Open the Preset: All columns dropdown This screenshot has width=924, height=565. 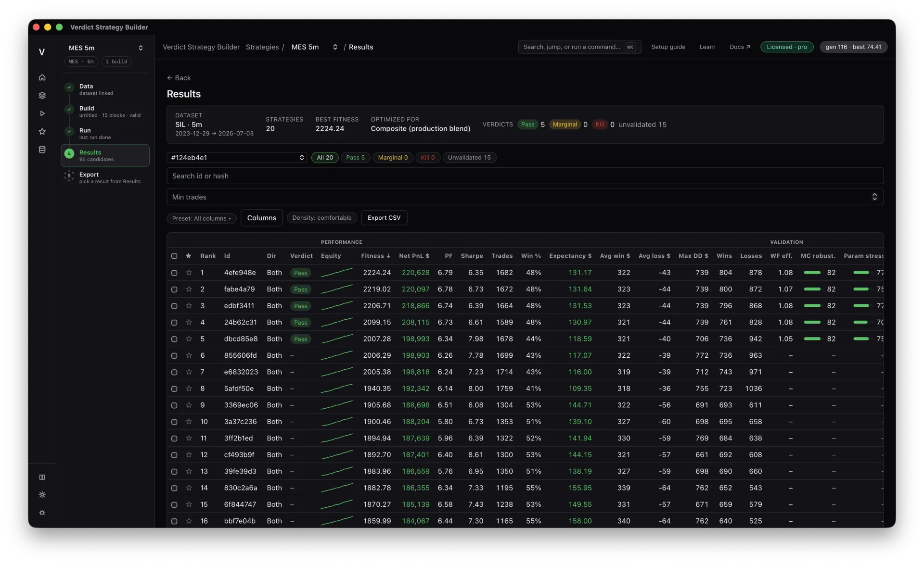(x=202, y=218)
